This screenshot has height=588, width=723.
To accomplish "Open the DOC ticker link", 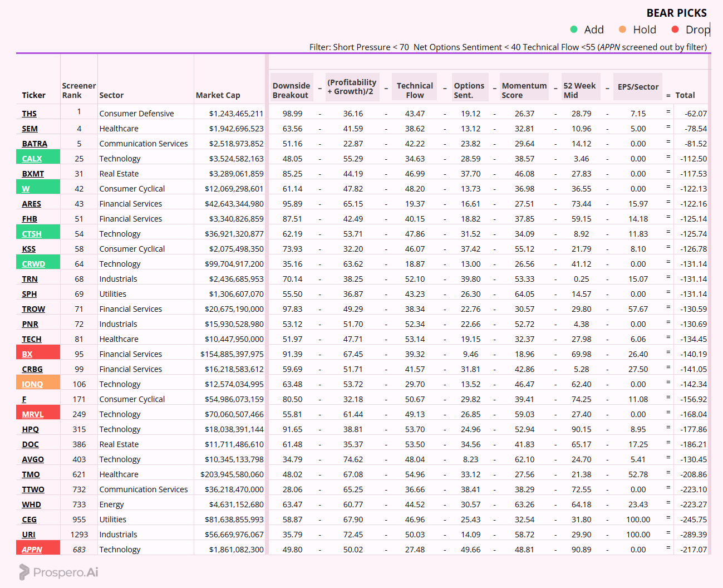I will tap(31, 444).
